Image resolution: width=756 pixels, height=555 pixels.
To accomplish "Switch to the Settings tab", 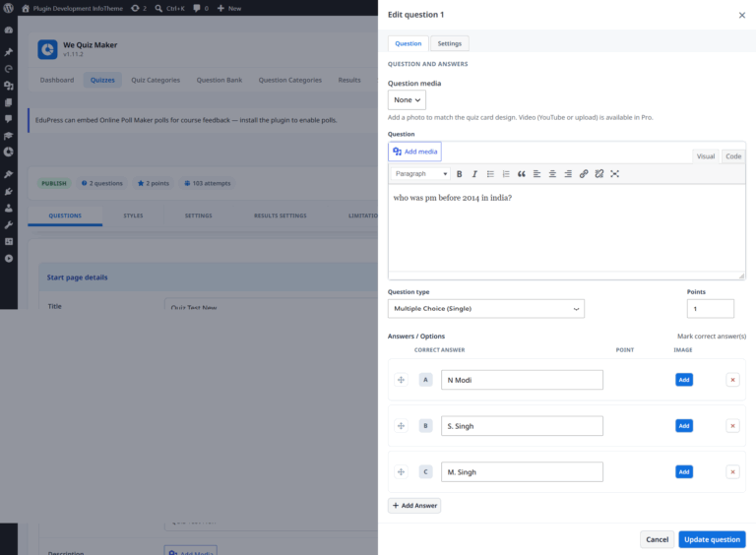I will click(449, 43).
